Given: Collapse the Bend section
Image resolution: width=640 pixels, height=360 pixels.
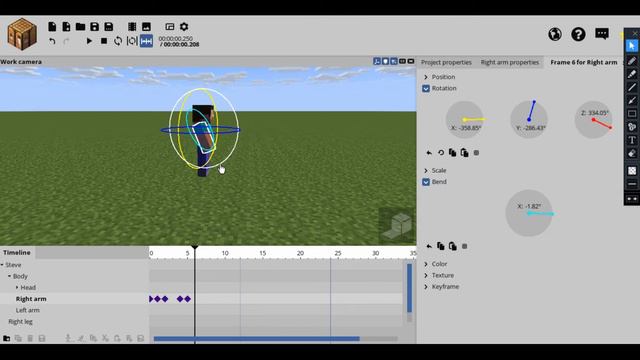Looking at the screenshot, I should [x=426, y=182].
